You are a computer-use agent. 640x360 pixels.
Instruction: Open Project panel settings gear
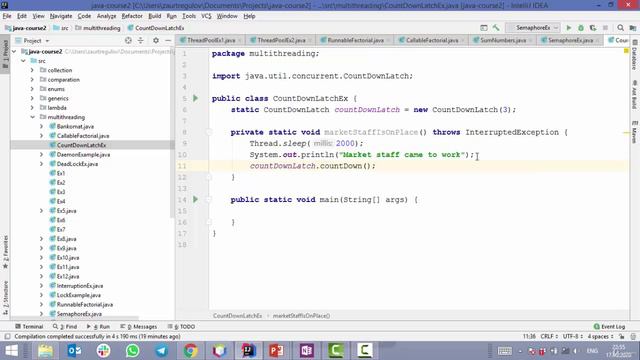(156, 40)
